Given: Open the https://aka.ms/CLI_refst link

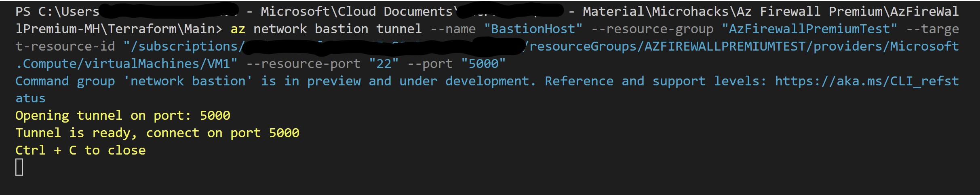Looking at the screenshot, I should (x=867, y=81).
